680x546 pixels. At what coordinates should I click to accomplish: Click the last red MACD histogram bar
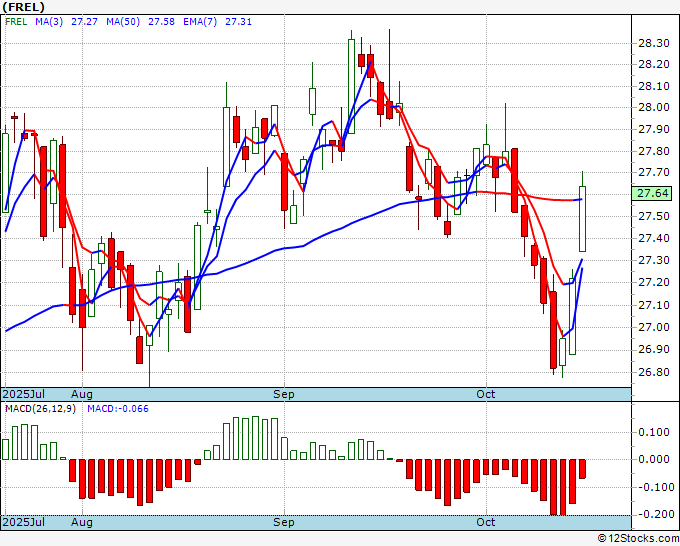[582, 469]
